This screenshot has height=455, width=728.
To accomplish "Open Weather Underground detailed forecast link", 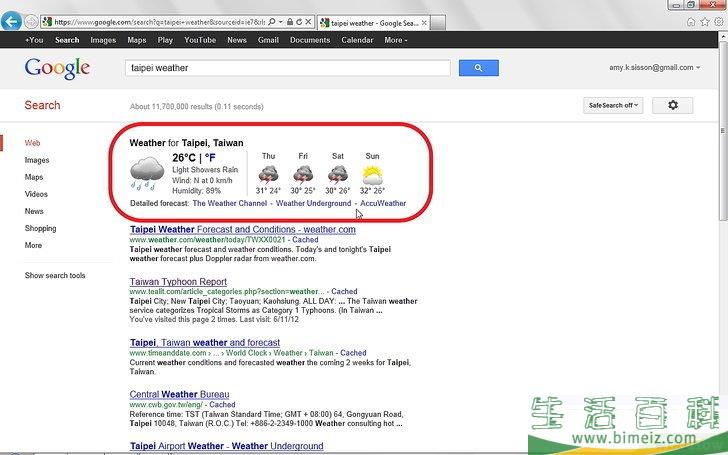I will [x=313, y=203].
